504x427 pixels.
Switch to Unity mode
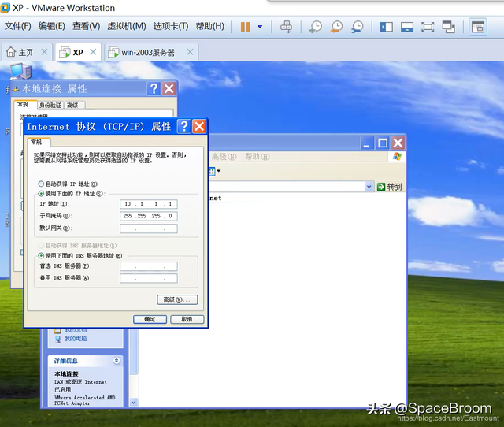(448, 27)
